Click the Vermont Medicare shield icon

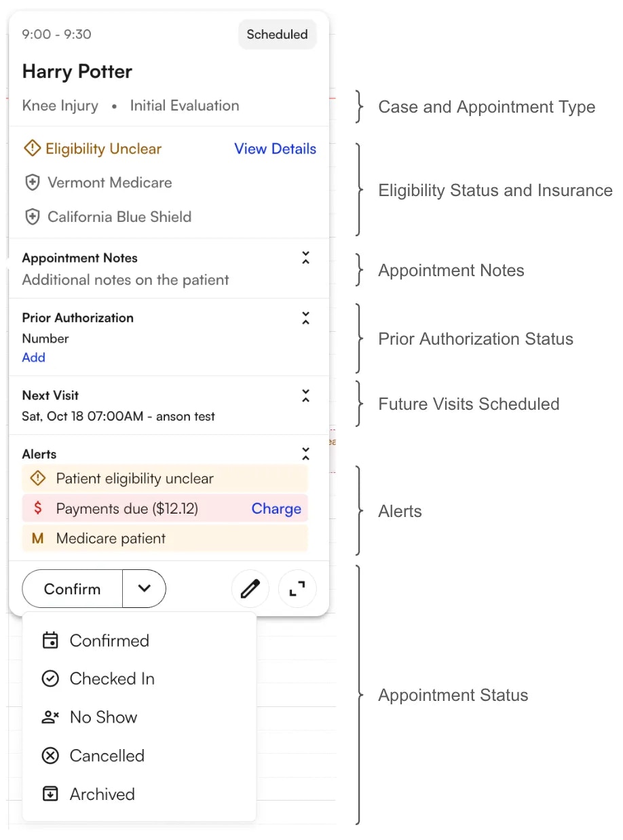tap(32, 183)
